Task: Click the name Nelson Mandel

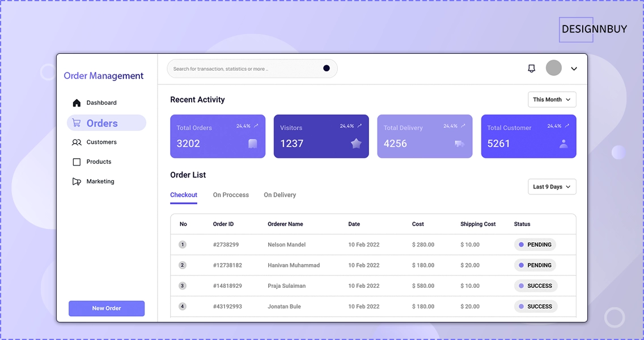Action: point(287,245)
